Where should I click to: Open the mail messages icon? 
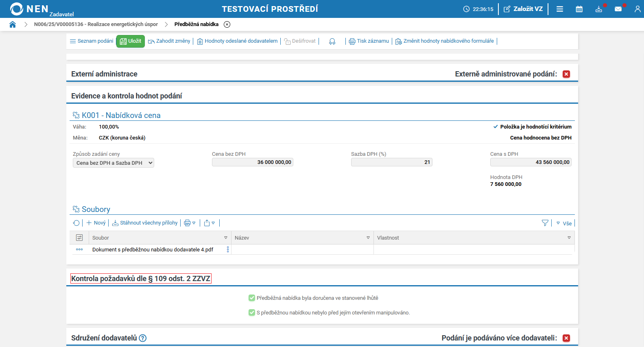point(618,9)
